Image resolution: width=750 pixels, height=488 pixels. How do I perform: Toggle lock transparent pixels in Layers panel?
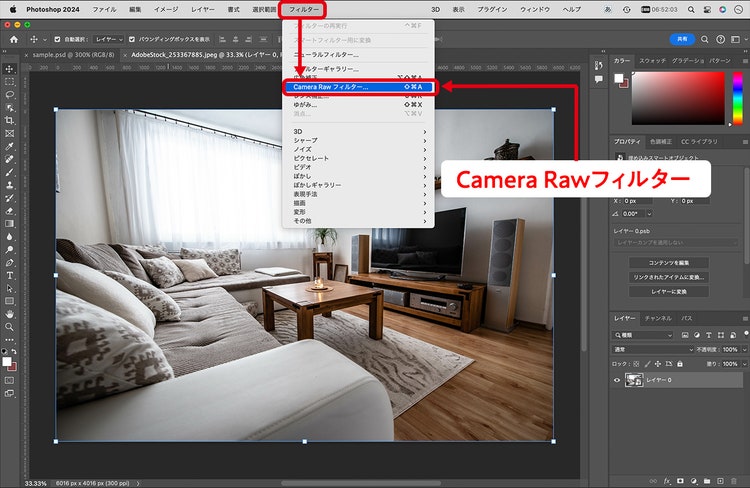tap(636, 364)
